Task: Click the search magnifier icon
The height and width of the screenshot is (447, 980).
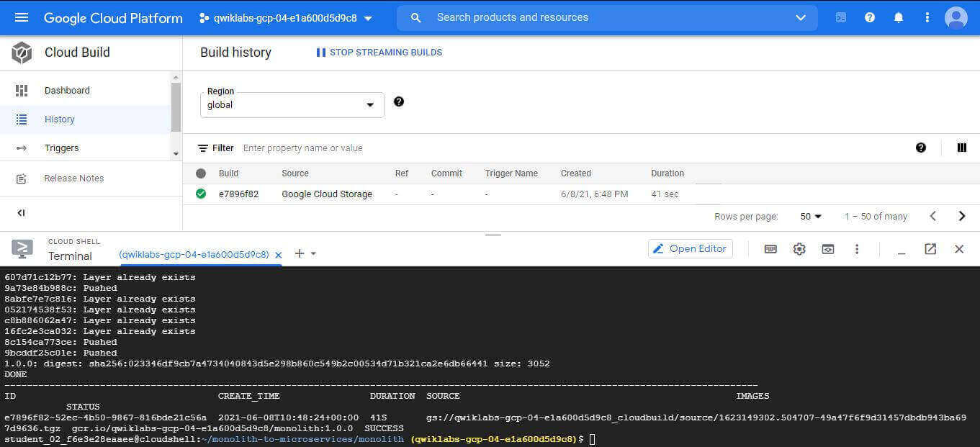Action: [x=415, y=18]
